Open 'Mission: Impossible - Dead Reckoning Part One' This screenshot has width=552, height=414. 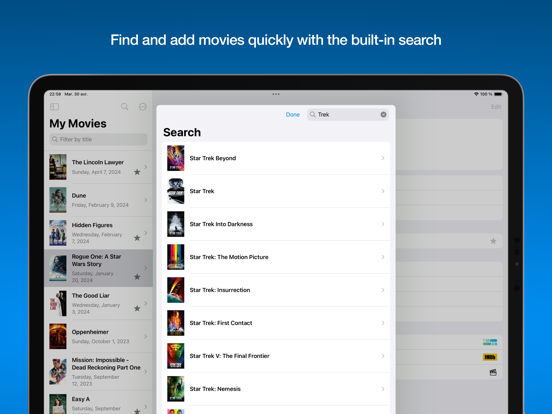[x=99, y=371]
